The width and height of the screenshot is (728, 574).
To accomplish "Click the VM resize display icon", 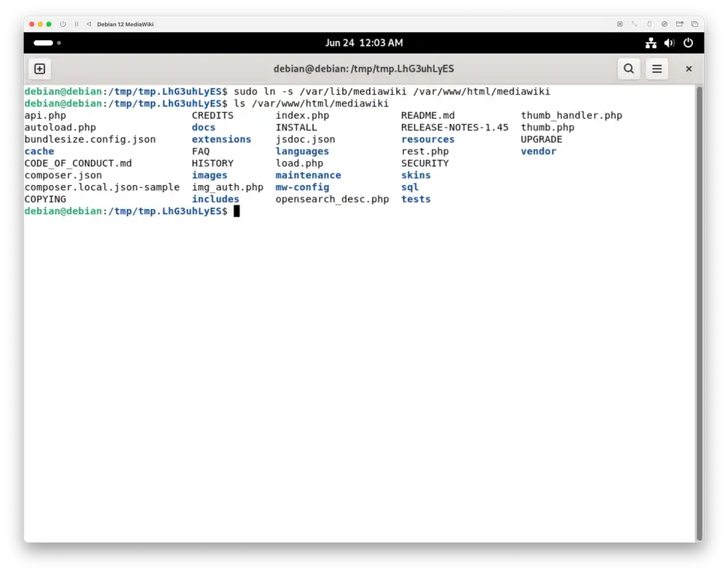I will pyautogui.click(x=634, y=24).
